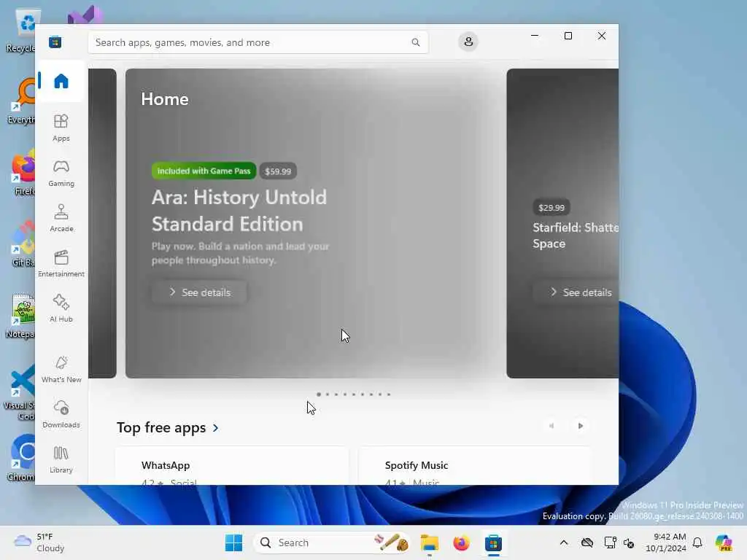This screenshot has width=747, height=560.
Task: Open File Explorer from the taskbar
Action: [429, 542]
